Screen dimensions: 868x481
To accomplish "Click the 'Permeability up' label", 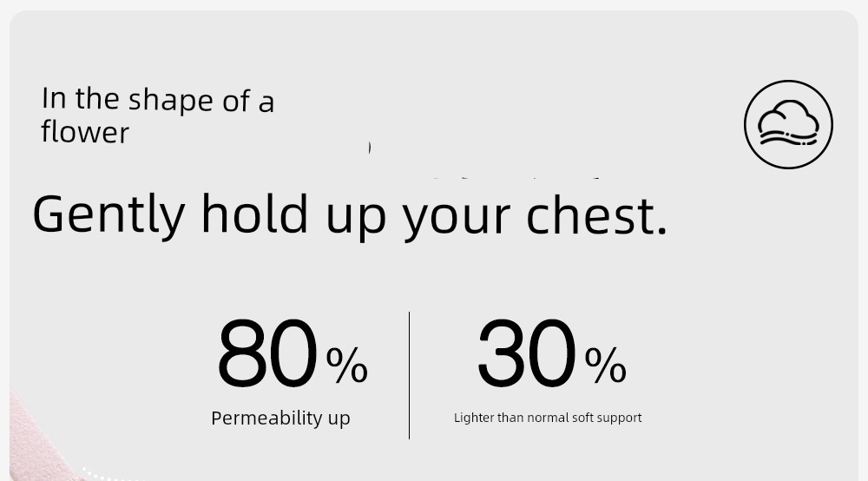I will click(x=280, y=418).
